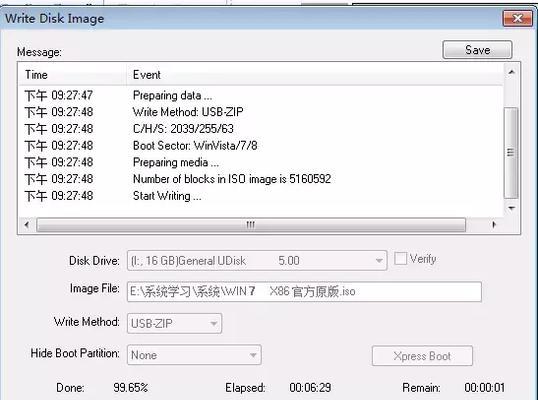Open the Disk Drive dropdown
538x400 pixels.
point(257,260)
